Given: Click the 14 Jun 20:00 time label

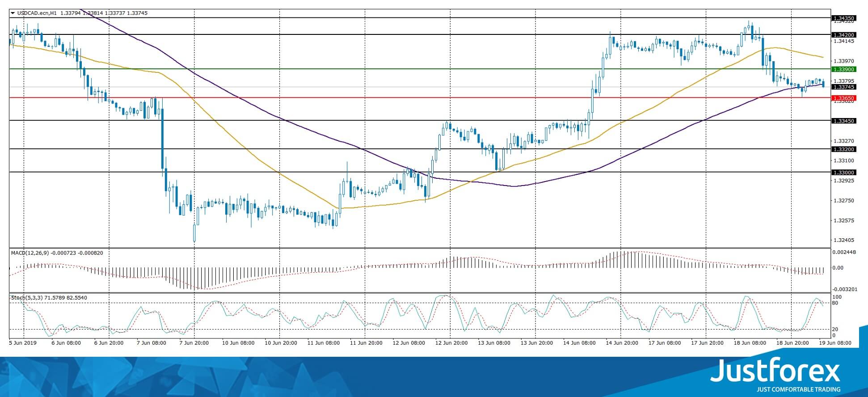Looking at the screenshot, I should (622, 343).
